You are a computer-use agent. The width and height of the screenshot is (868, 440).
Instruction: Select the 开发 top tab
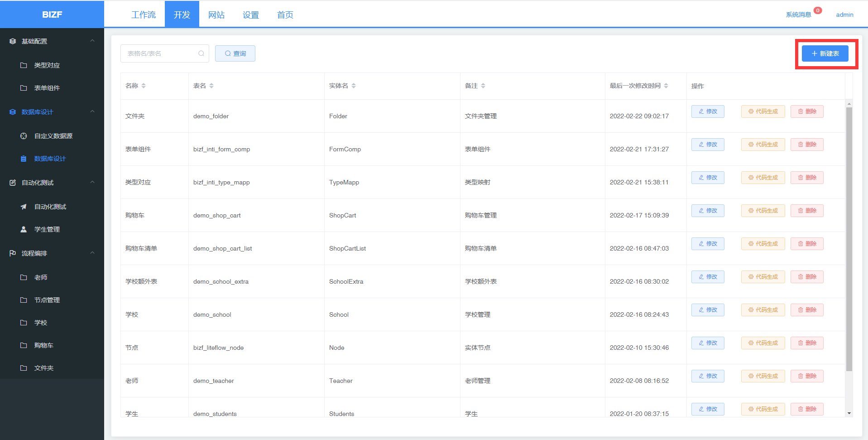click(182, 15)
